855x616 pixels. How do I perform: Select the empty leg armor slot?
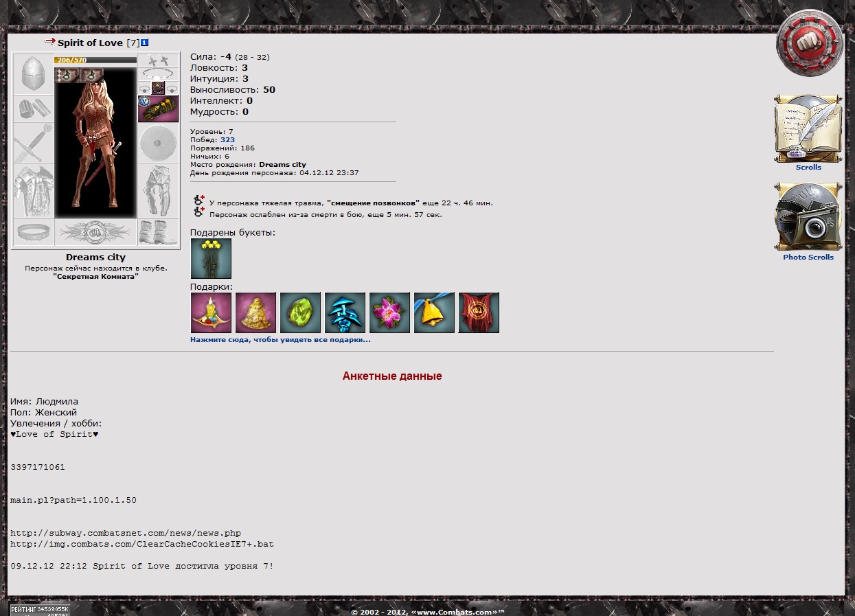(158, 191)
